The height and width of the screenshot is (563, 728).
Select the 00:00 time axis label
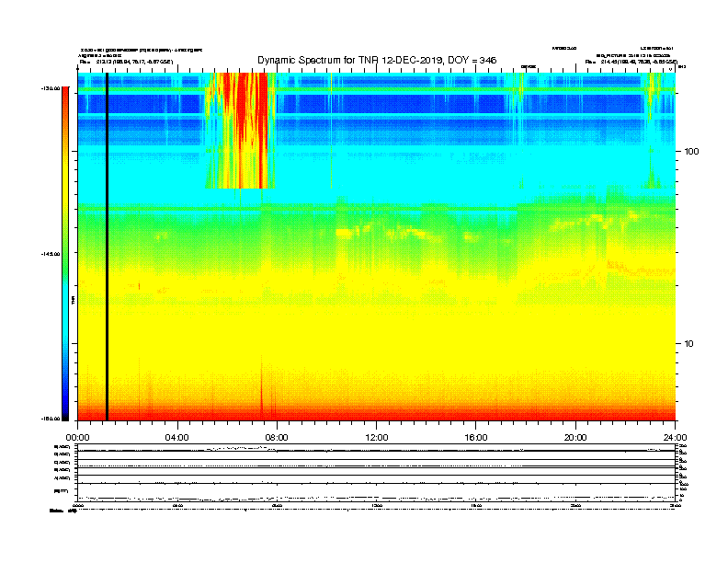pos(77,438)
